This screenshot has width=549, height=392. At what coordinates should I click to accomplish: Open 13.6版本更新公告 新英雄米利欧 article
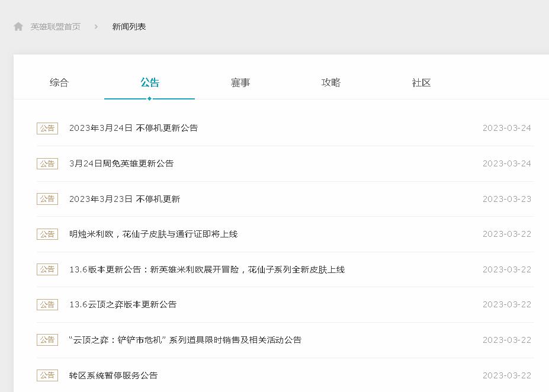coord(207,269)
